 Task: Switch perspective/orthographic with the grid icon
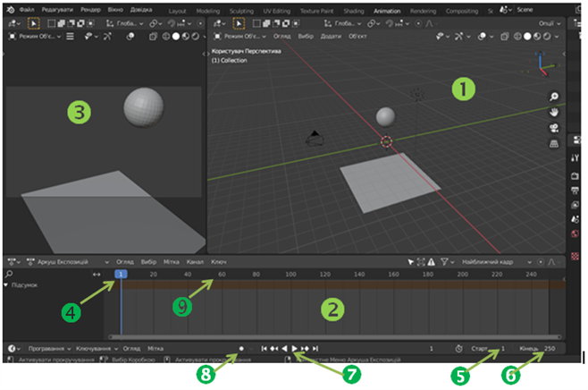554,143
